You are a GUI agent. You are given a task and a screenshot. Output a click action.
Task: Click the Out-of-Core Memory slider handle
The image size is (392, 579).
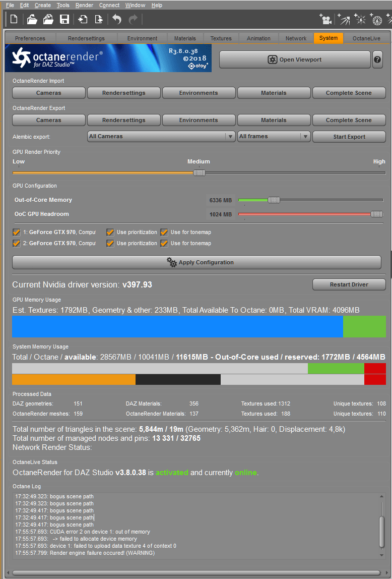[274, 200]
